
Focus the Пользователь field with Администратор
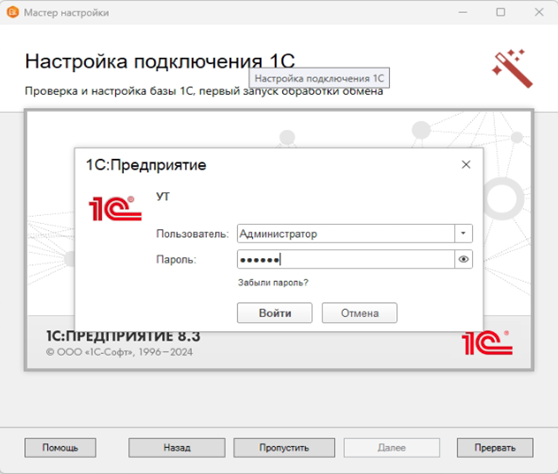346,233
